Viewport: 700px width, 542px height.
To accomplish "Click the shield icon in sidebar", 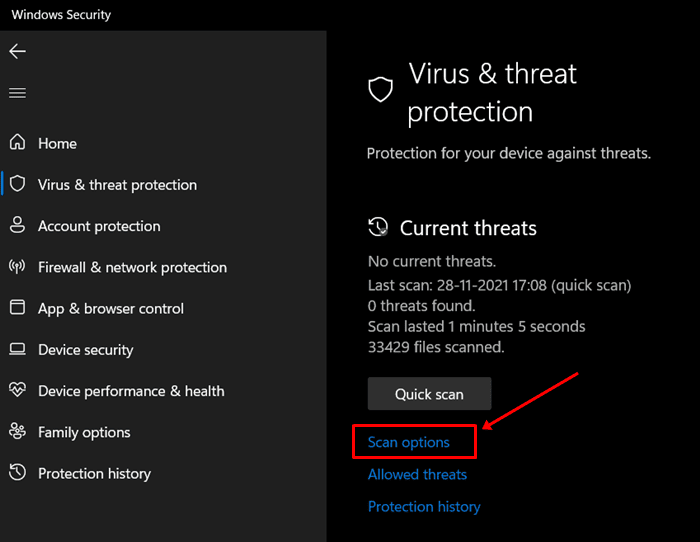I will pos(17,184).
